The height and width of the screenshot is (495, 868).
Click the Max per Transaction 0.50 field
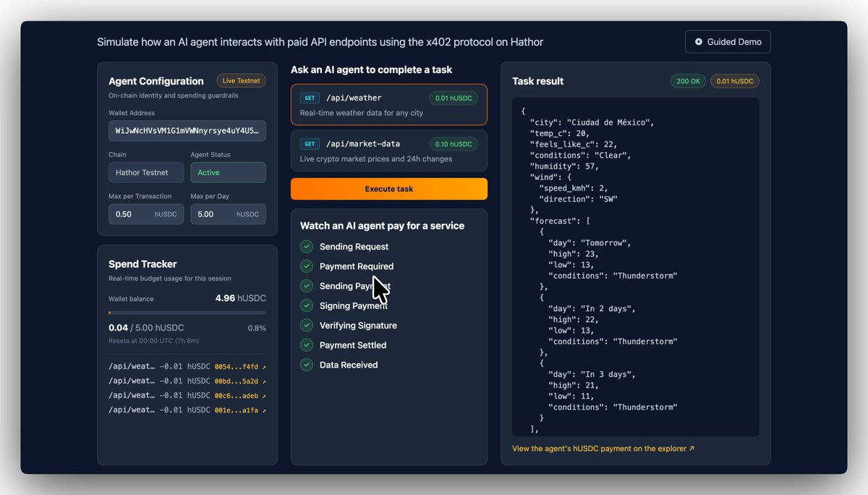pos(146,214)
